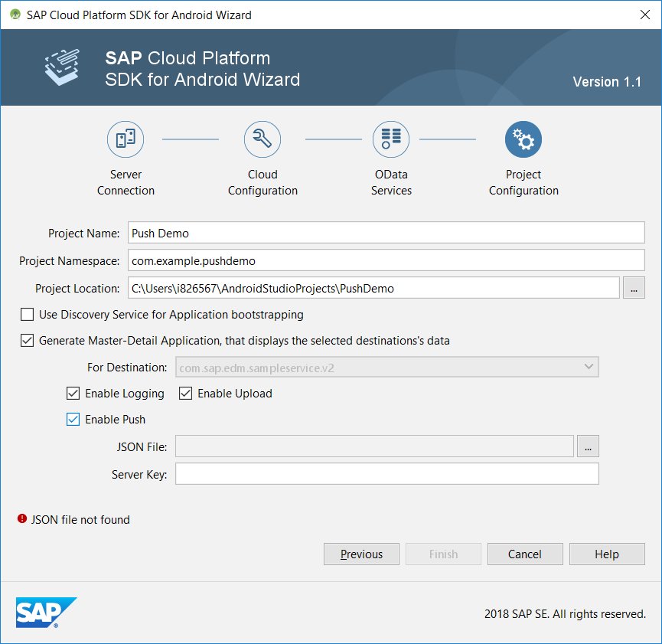
Task: Select the Cloud Configuration step label text
Action: (x=263, y=182)
